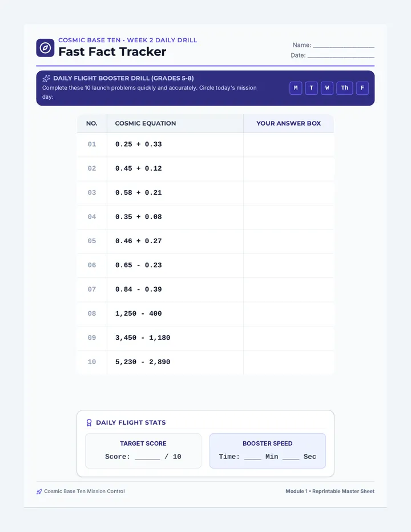Click the answer box for 0.25 + 0.33

(288, 144)
